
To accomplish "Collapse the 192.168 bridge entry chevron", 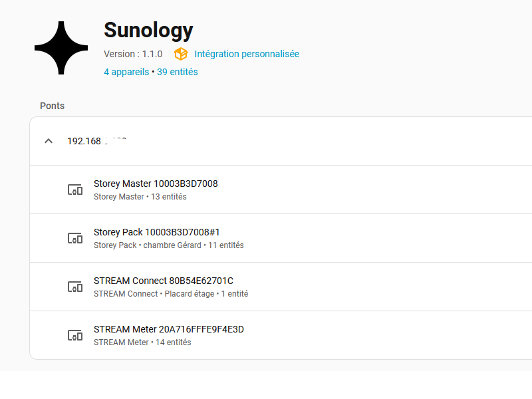I will 48,141.
